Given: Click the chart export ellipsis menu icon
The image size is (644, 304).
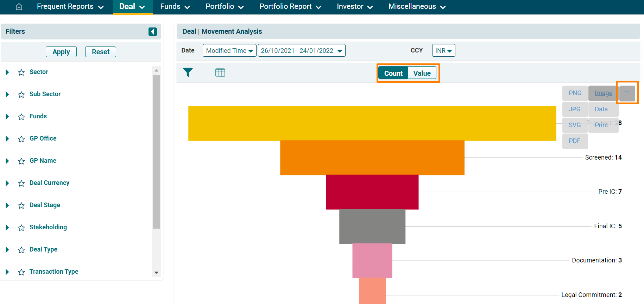Looking at the screenshot, I should (x=627, y=93).
